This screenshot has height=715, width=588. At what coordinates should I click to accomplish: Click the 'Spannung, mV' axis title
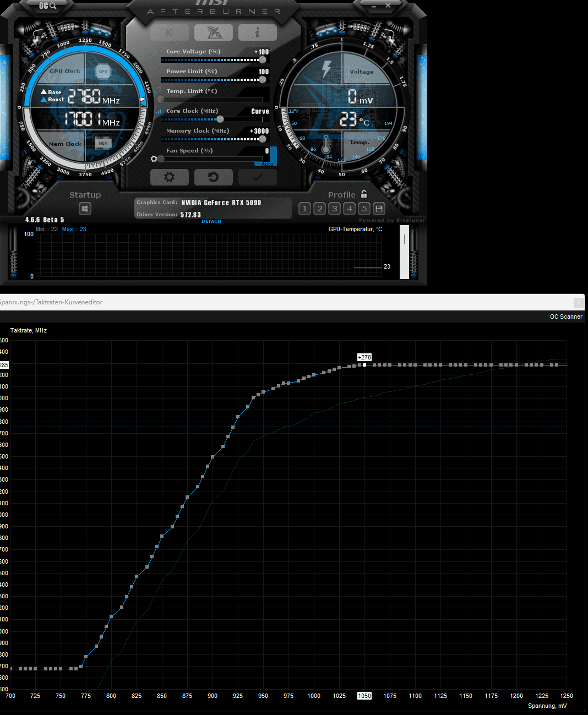tap(547, 706)
